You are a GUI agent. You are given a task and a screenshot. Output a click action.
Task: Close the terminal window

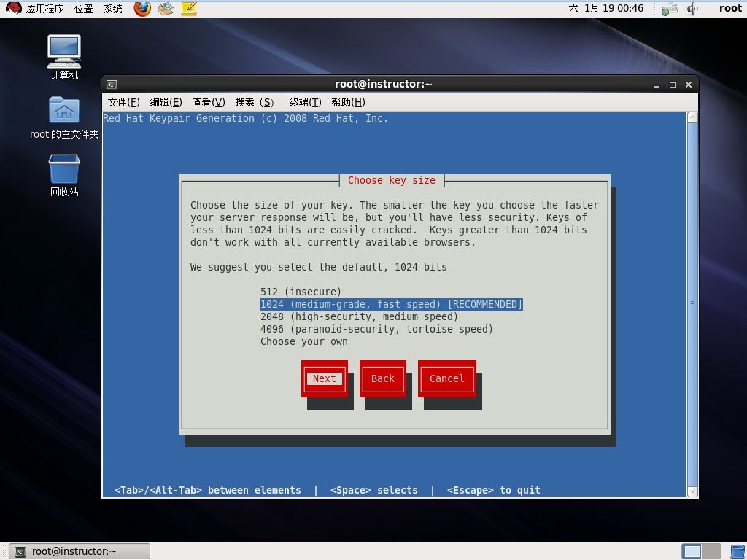689,85
